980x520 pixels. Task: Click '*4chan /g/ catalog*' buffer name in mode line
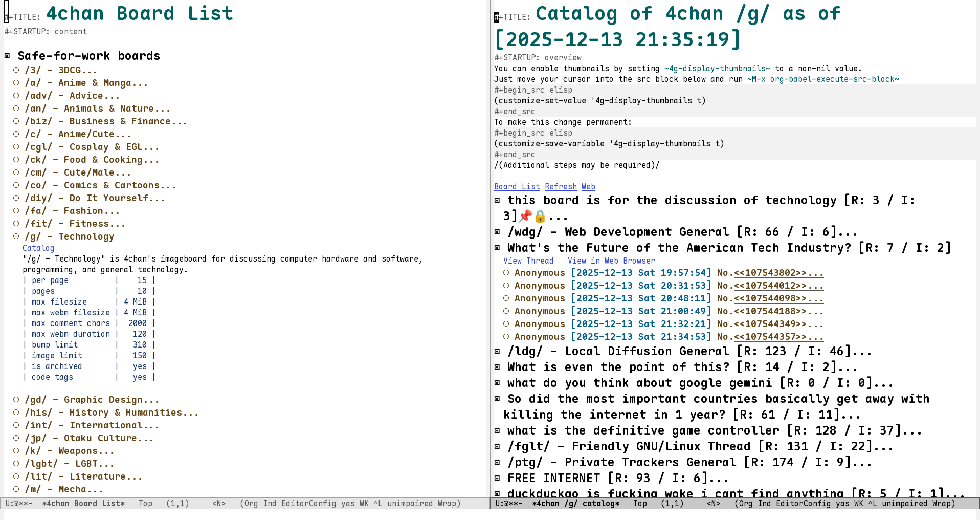coord(576,504)
